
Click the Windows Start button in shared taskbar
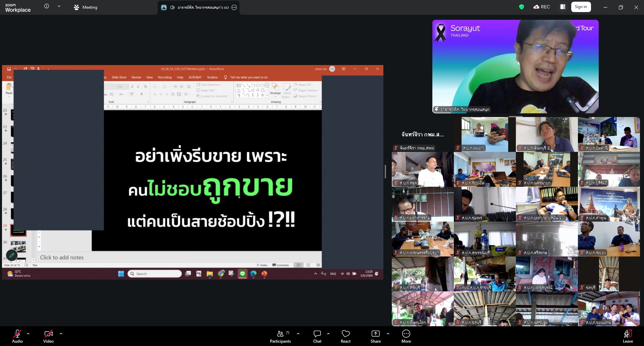(x=121, y=274)
